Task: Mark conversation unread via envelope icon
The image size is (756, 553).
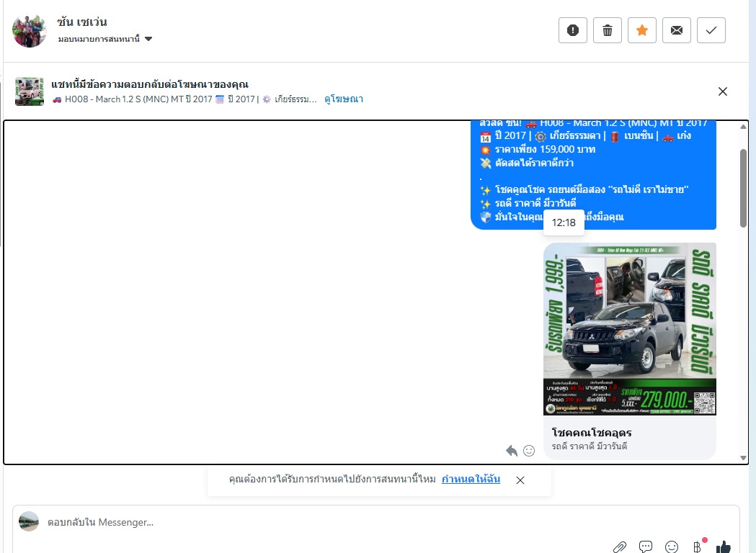Action: point(677,30)
